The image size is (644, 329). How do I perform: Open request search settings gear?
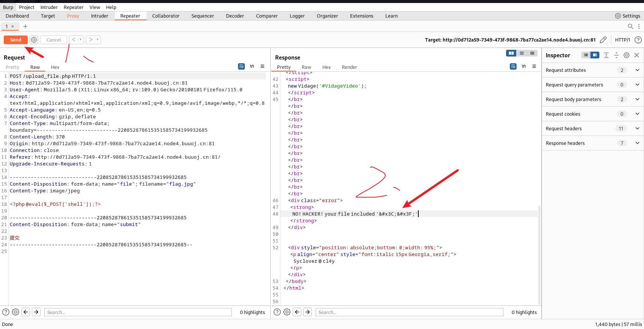click(15, 312)
